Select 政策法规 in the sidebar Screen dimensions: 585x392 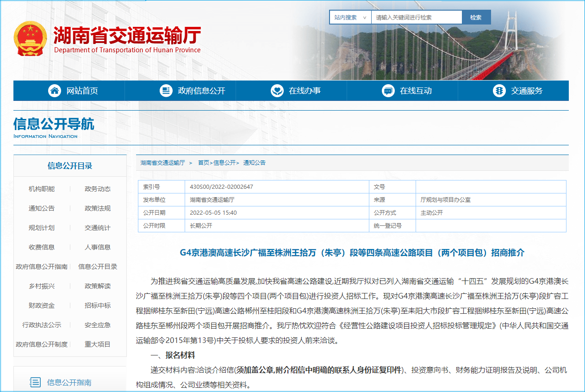click(x=98, y=208)
